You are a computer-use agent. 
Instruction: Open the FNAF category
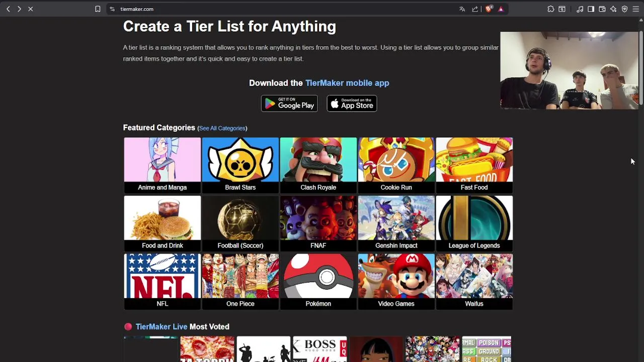coord(318,223)
